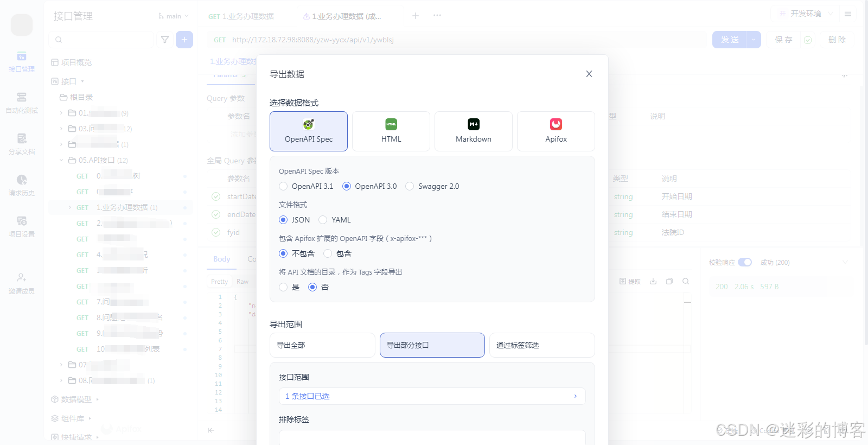Click the save status check icon
Viewport: 868px width, 445px height.
coord(808,40)
